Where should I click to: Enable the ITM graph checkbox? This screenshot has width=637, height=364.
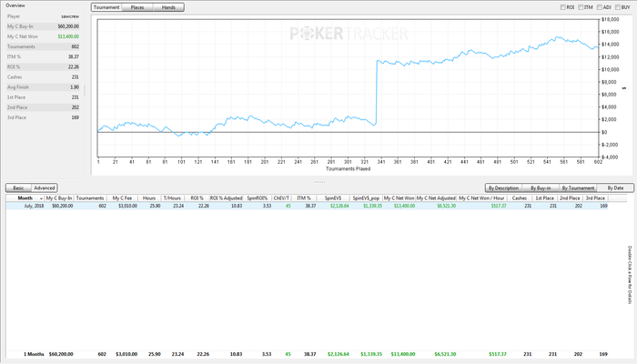click(x=581, y=7)
